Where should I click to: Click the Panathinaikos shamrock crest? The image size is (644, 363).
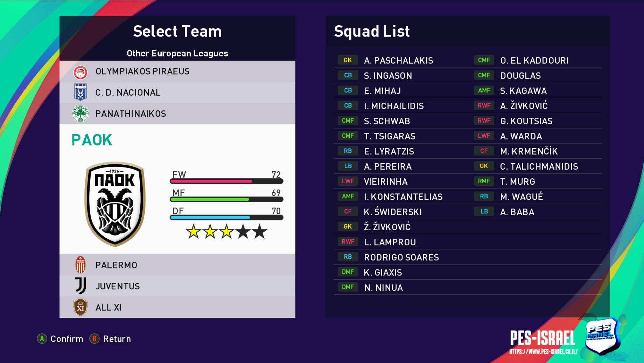click(x=80, y=114)
